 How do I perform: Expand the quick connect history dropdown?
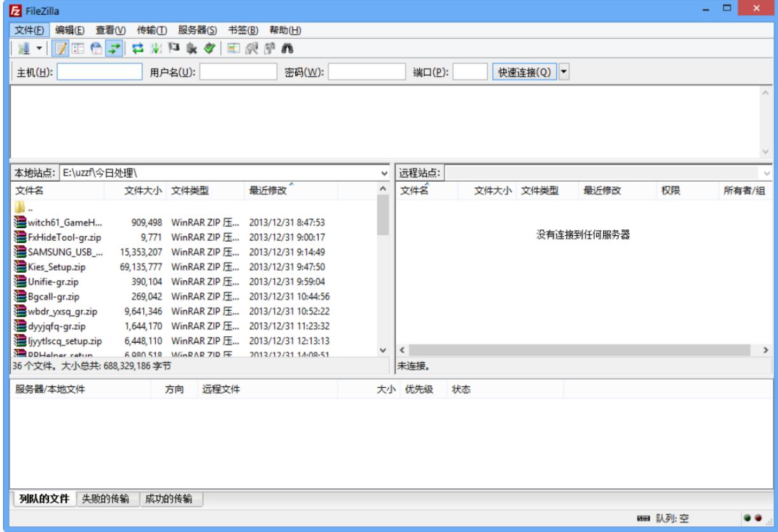[x=563, y=72]
